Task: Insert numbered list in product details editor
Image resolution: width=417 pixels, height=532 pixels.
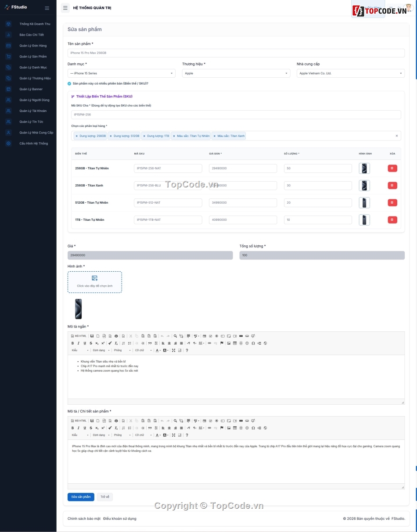Action: coord(123,428)
